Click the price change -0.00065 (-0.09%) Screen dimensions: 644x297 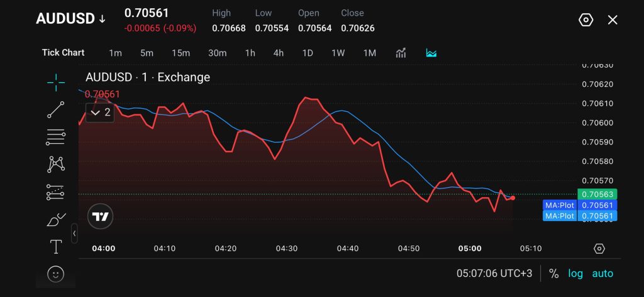click(160, 28)
